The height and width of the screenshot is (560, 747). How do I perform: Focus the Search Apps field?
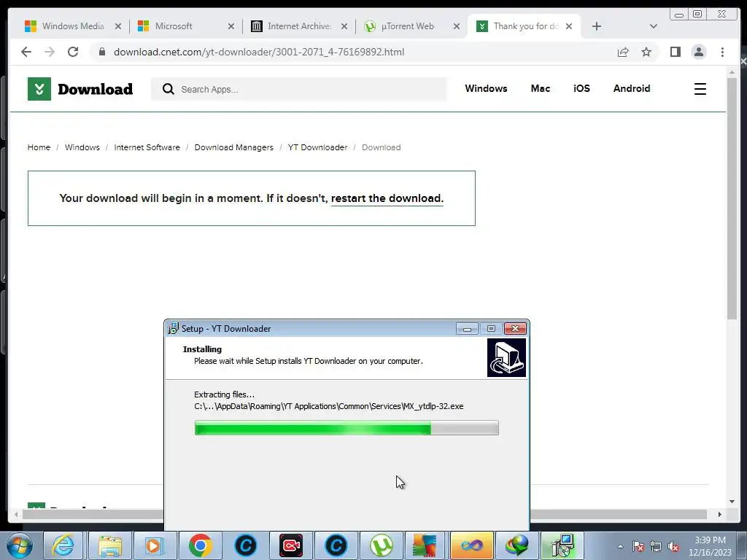click(298, 89)
